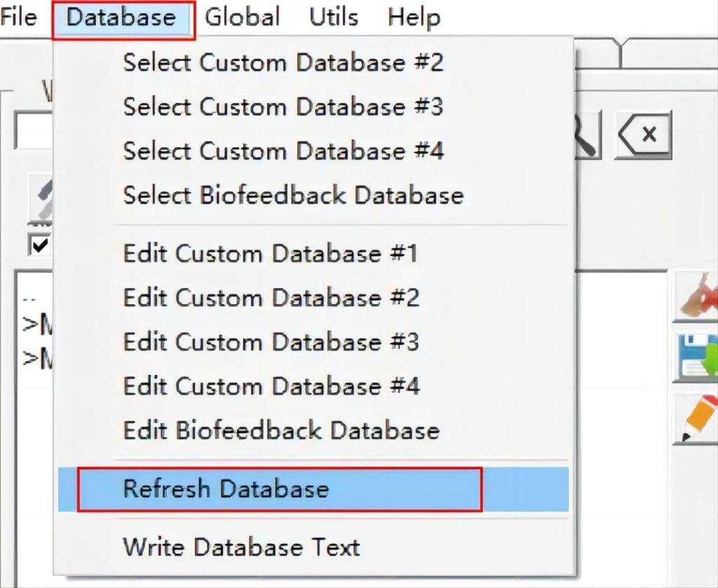Select Custom Database #2
The height and width of the screenshot is (588, 718).
coord(283,62)
